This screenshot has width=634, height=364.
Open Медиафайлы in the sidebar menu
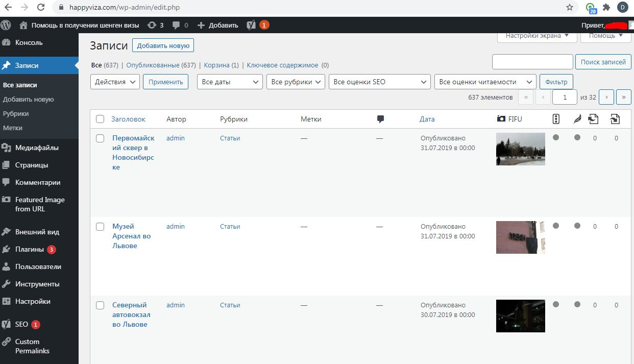(37, 148)
